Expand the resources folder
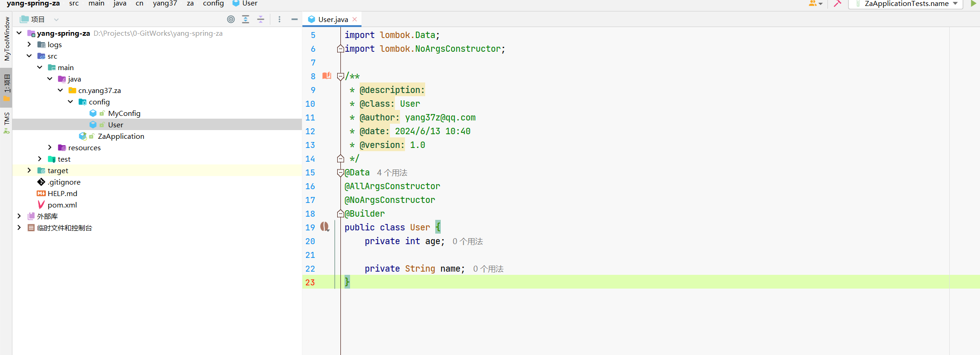 (50, 147)
